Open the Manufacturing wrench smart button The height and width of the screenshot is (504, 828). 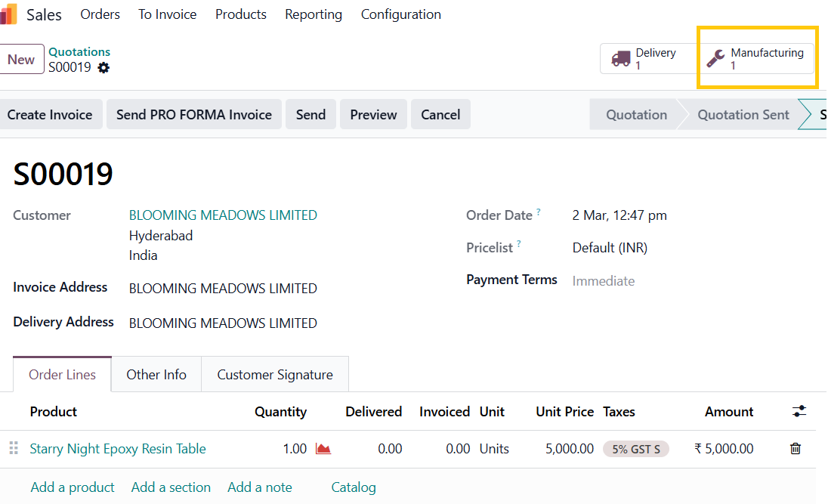[x=756, y=59]
